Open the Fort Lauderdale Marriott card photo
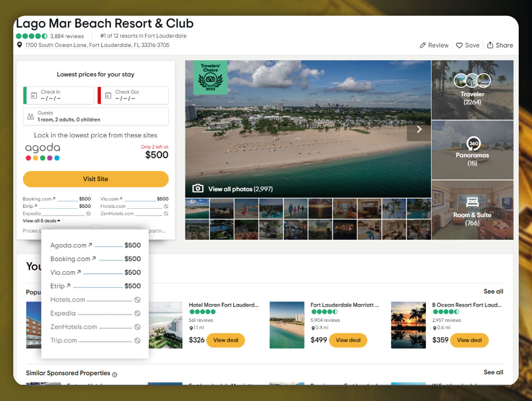532x401 pixels. click(x=287, y=325)
